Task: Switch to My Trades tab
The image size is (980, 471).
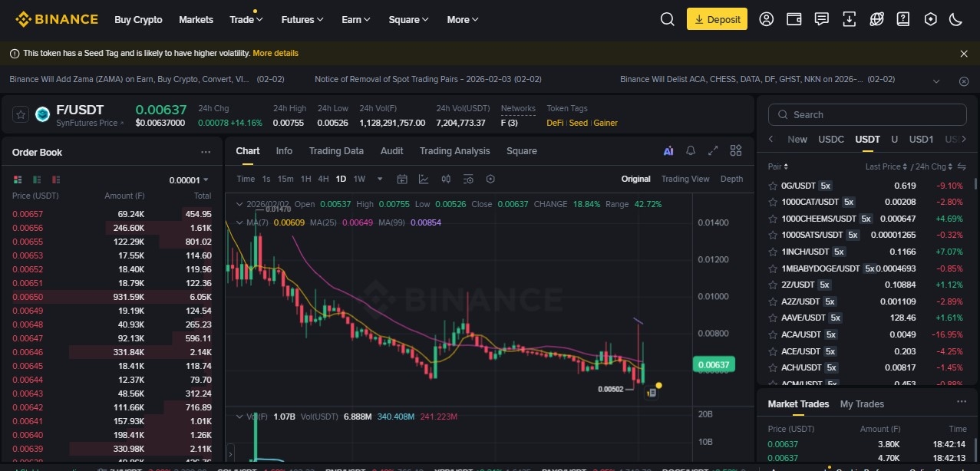Action: click(x=862, y=403)
